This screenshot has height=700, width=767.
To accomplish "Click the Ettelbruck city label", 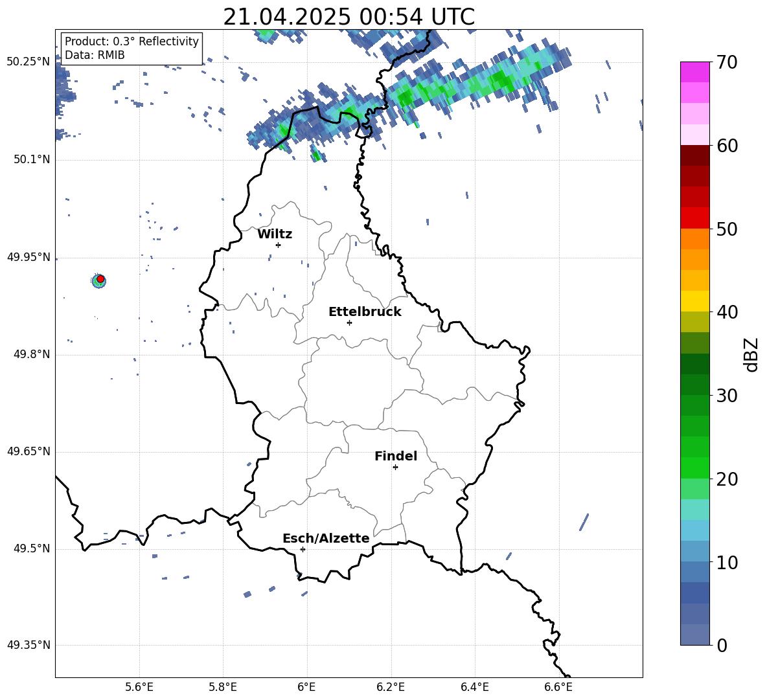I will point(365,312).
